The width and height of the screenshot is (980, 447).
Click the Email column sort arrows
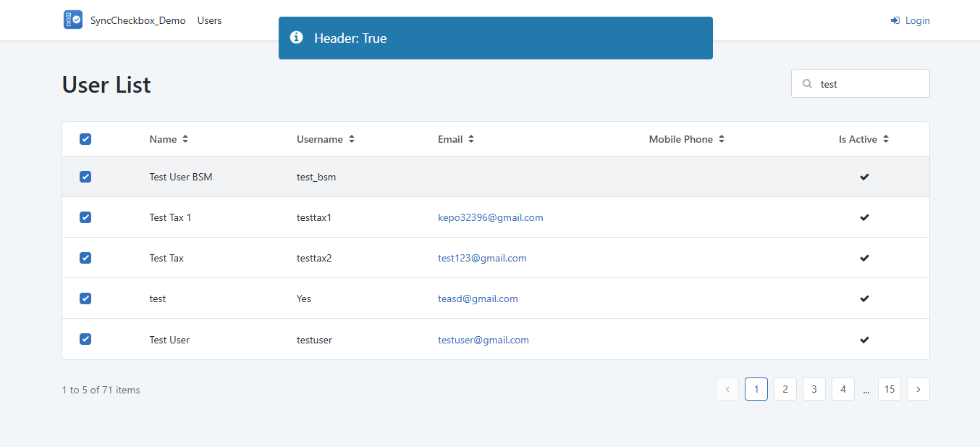(471, 139)
